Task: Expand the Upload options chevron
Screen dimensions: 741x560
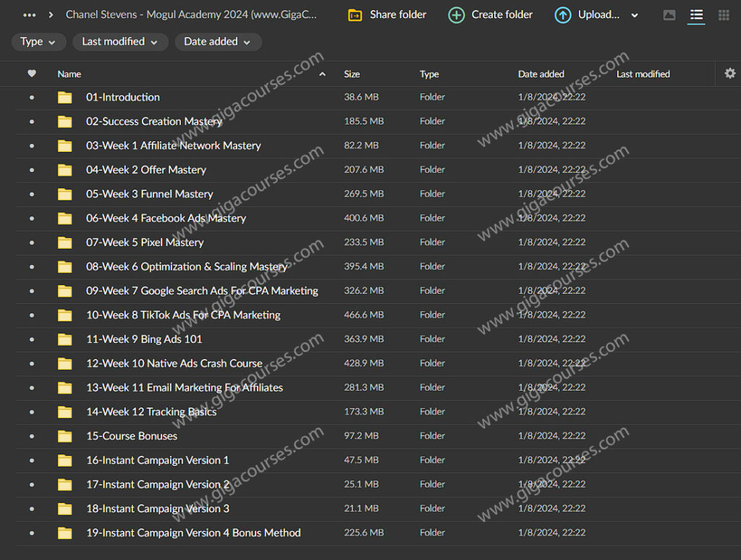Action: [x=635, y=15]
